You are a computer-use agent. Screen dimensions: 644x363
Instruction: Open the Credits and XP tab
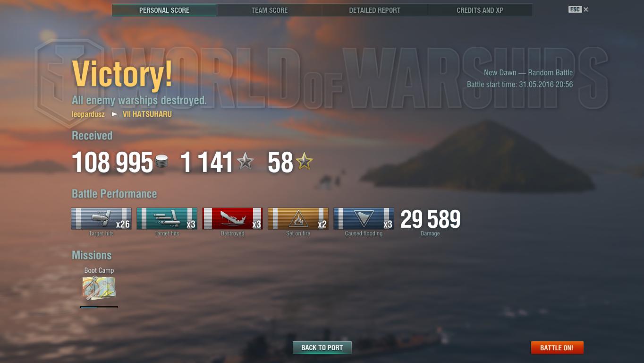(x=480, y=10)
